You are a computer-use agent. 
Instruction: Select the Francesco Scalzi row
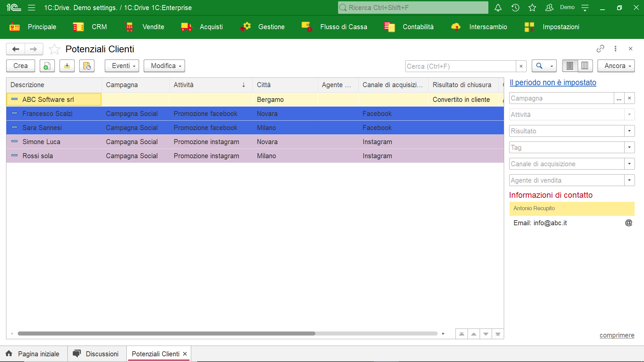pyautogui.click(x=255, y=114)
